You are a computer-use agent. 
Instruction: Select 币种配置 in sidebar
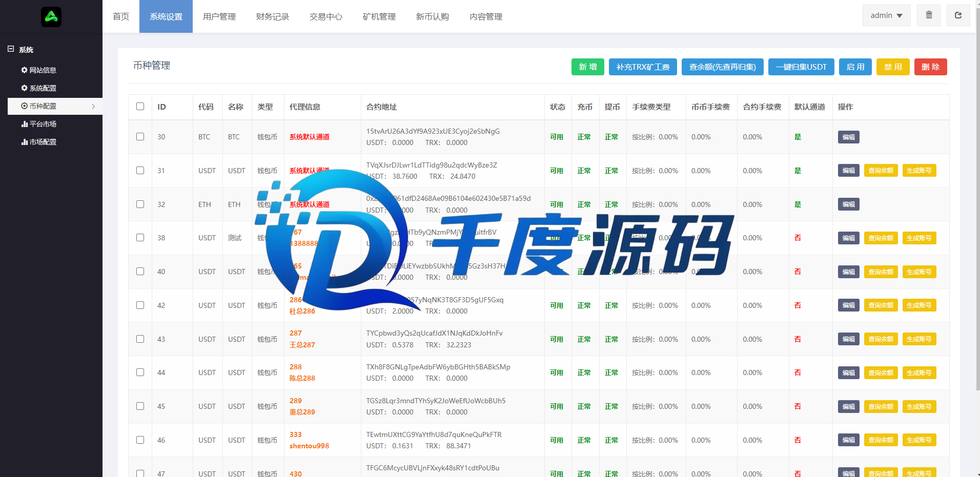[55, 106]
